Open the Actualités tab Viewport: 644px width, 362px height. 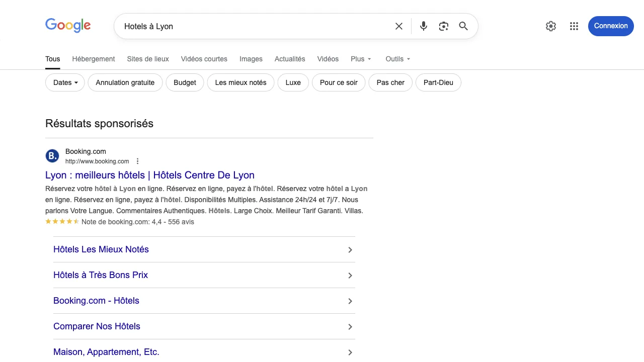tap(290, 59)
